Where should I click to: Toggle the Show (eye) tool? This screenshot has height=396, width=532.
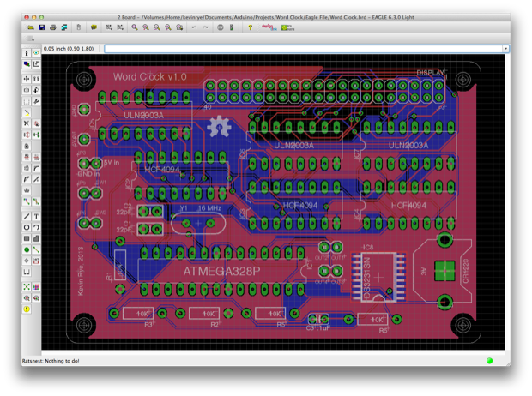coord(36,53)
